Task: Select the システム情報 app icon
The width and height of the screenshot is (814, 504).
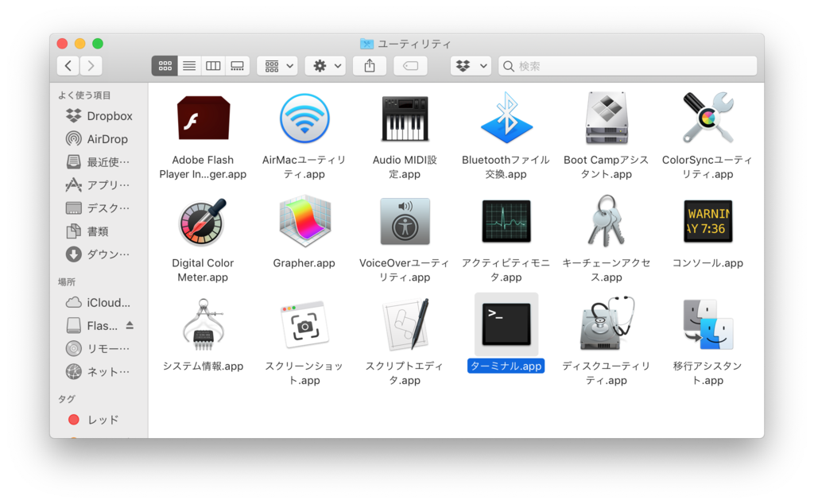Action: point(203,325)
